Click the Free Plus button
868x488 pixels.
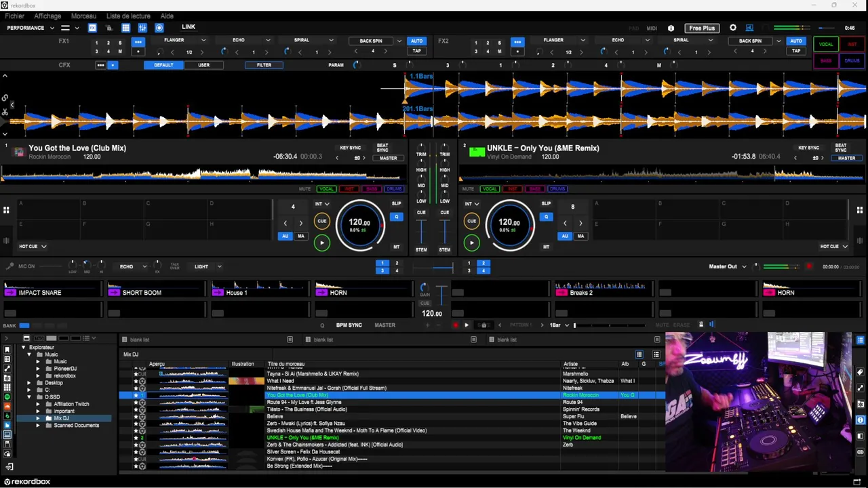pyautogui.click(x=702, y=28)
